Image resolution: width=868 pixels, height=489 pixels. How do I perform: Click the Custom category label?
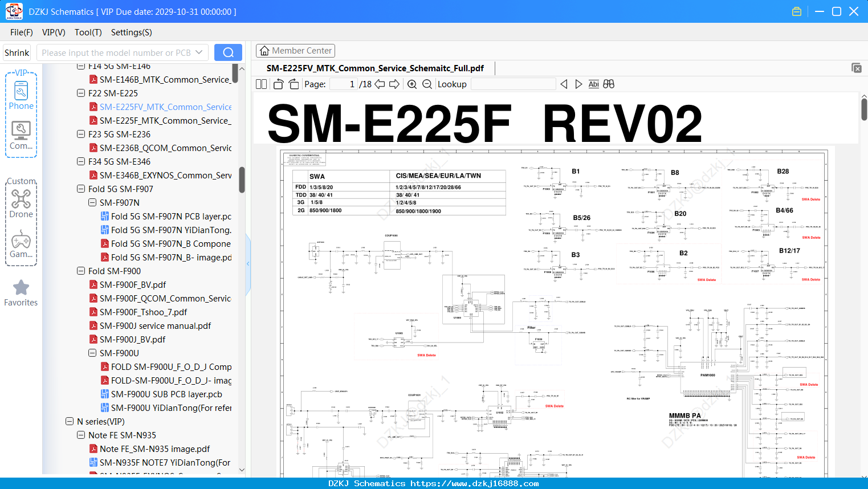[22, 181]
